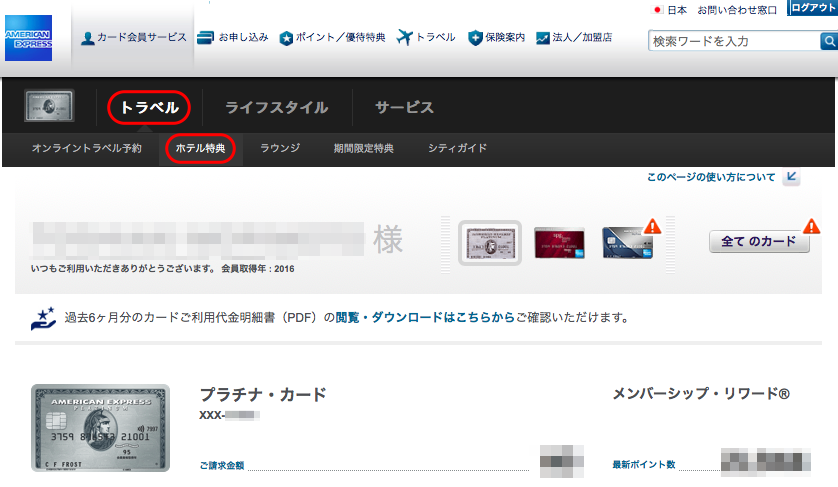Click the large platinum card image
The width and height of the screenshot is (838, 487).
(x=100, y=428)
